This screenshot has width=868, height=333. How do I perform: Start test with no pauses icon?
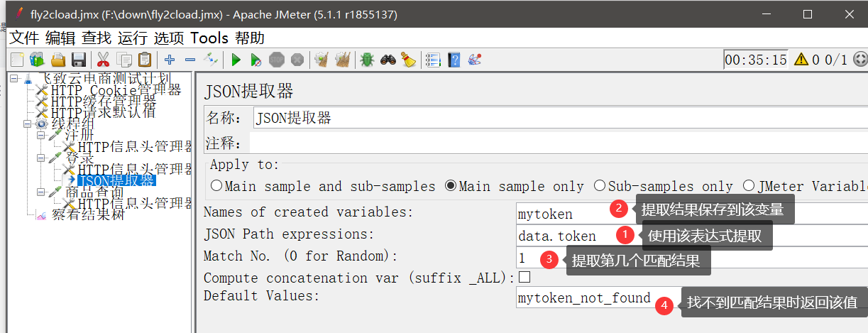point(256,60)
